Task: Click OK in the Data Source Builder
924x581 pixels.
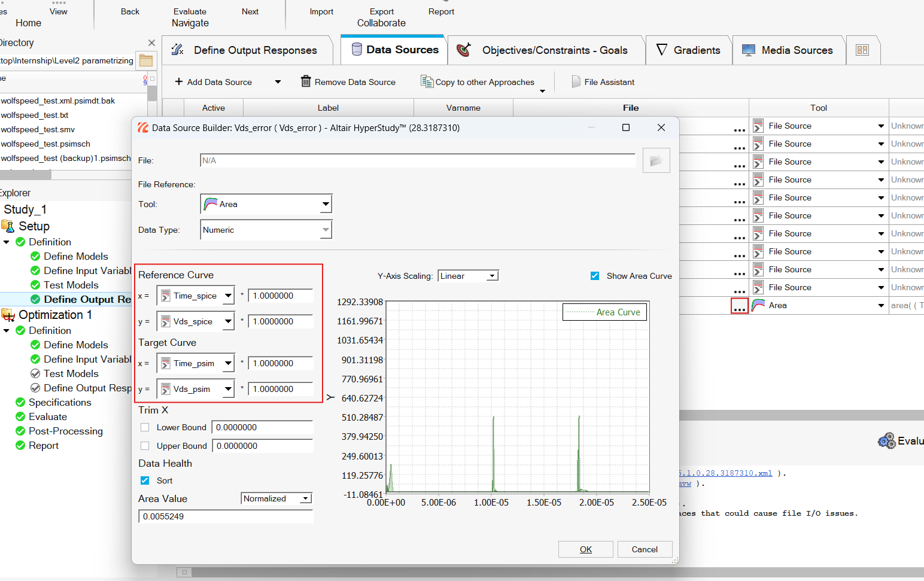Action: pos(586,549)
